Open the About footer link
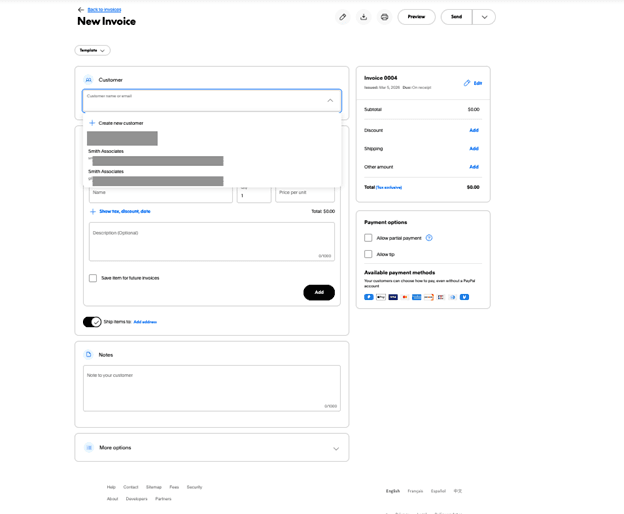The width and height of the screenshot is (624, 514). [x=112, y=499]
